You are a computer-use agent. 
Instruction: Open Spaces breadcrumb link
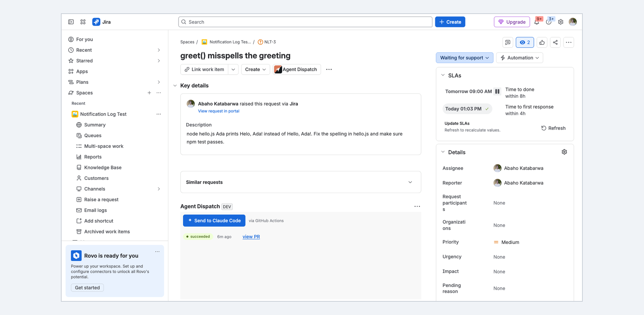point(187,42)
